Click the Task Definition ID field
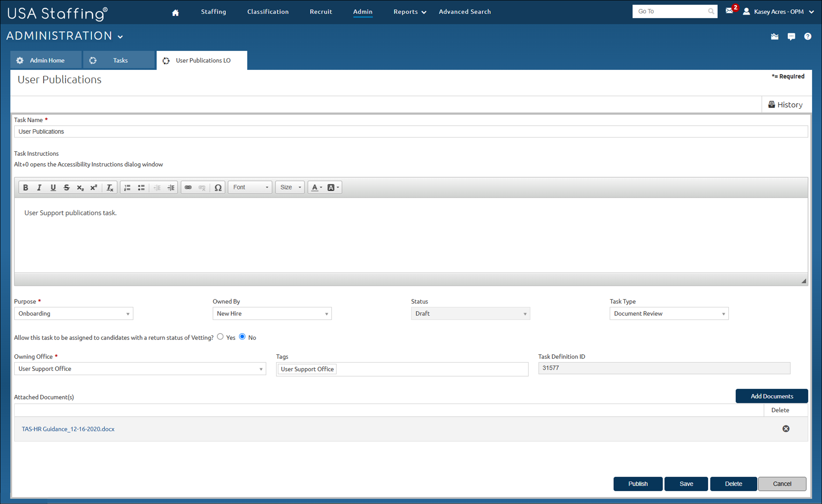Viewport: 822px width, 504px height. coord(664,368)
